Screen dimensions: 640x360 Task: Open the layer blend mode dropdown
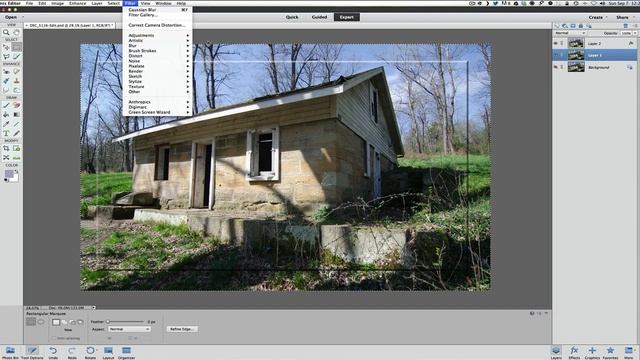[570, 33]
